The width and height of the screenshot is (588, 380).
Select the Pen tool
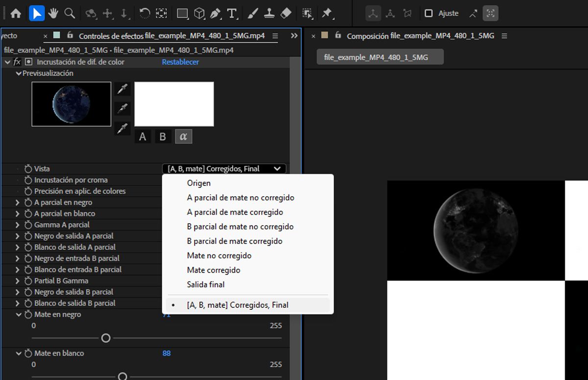[x=215, y=13]
